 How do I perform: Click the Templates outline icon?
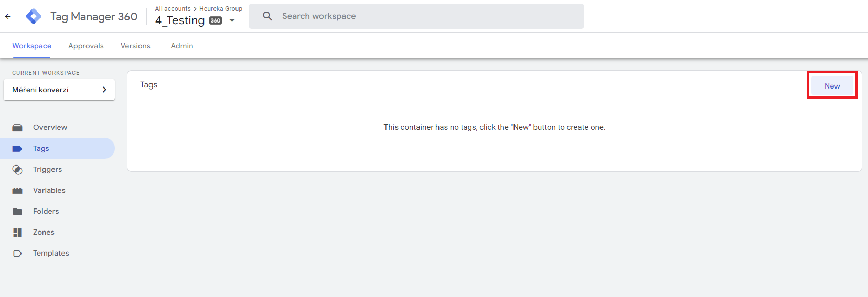(17, 254)
